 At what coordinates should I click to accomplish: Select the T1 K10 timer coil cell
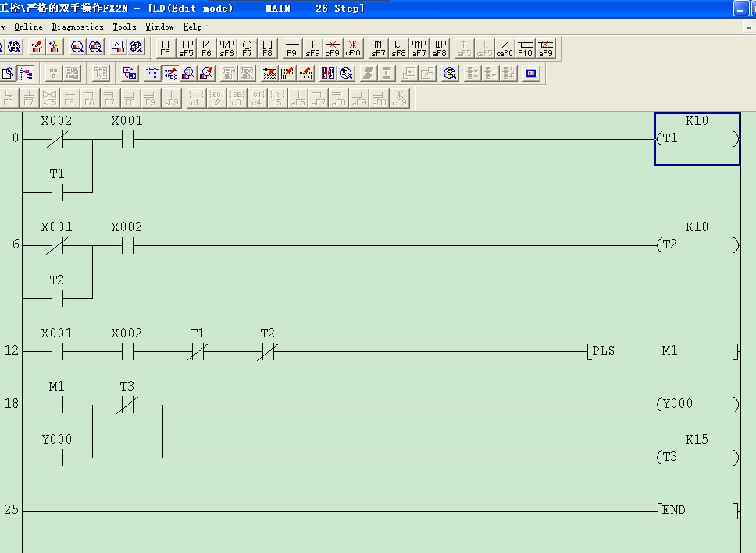(697, 139)
